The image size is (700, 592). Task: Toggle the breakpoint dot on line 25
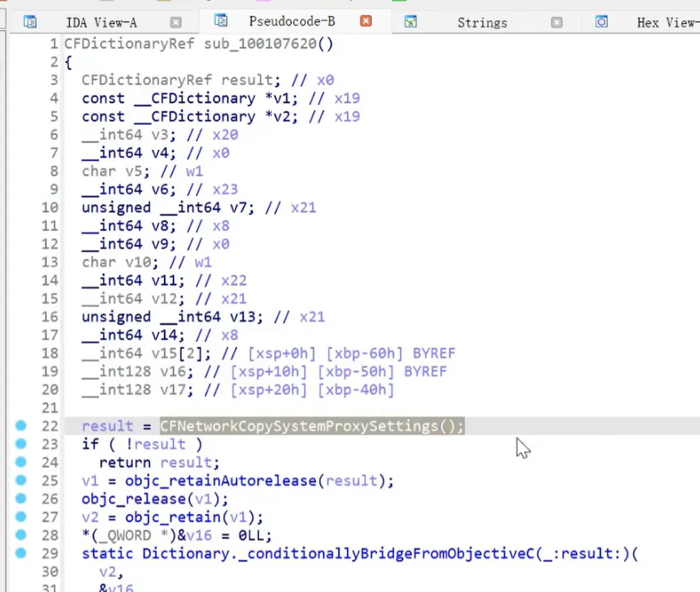click(21, 481)
